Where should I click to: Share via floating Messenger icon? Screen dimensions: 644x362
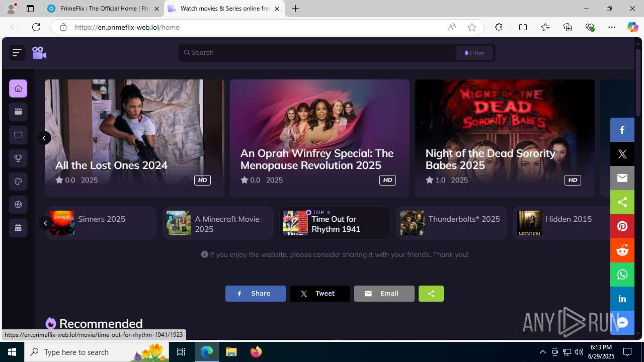622,323
